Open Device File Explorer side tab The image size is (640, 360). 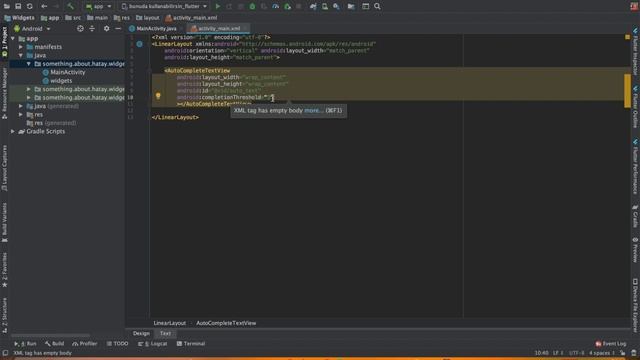tap(635, 305)
